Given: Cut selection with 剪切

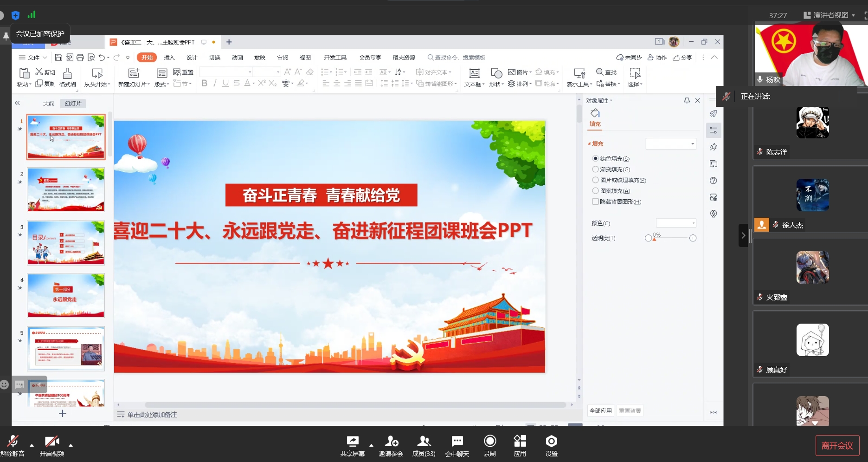Looking at the screenshot, I should click(x=45, y=72).
